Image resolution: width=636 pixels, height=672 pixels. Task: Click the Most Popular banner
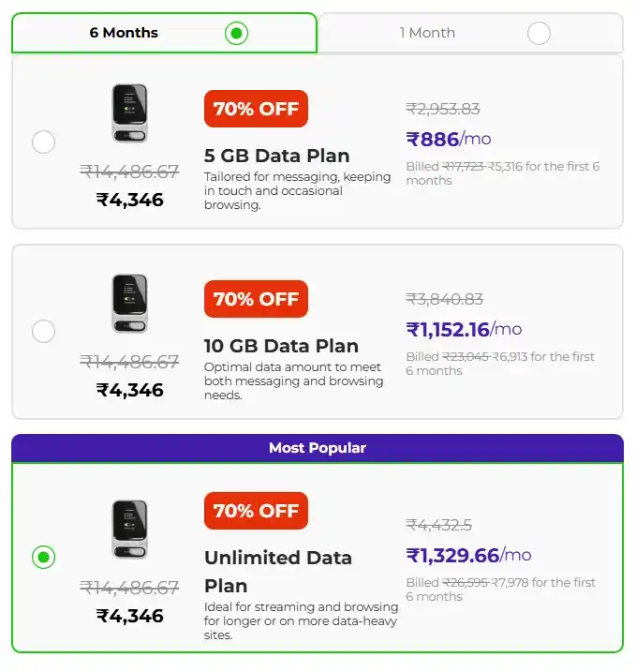click(317, 448)
